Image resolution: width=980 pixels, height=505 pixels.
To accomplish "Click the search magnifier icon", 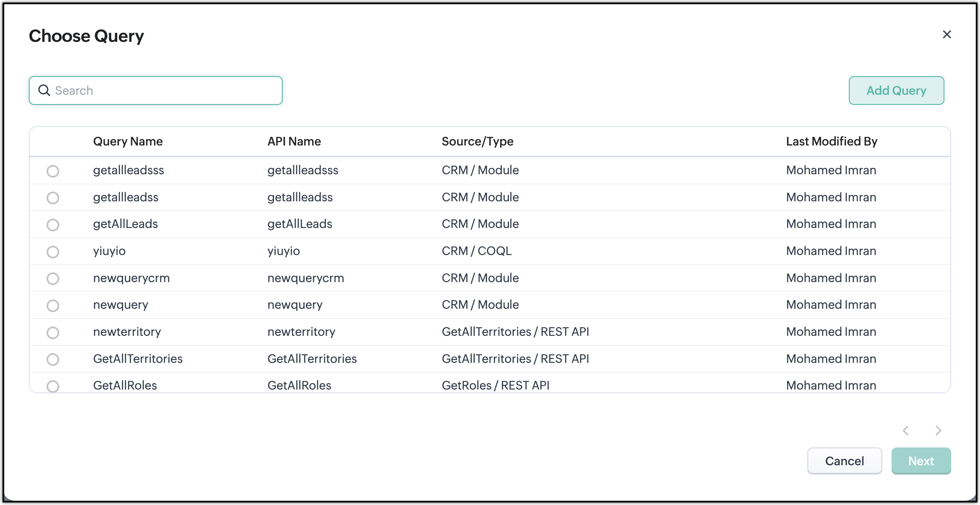I will tap(44, 90).
